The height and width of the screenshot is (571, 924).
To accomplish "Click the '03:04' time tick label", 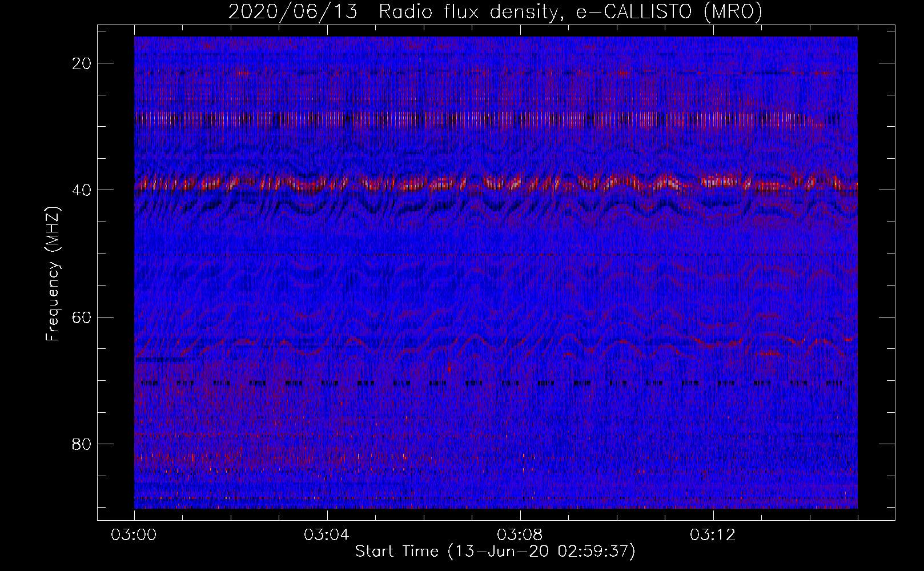I will coord(327,535).
